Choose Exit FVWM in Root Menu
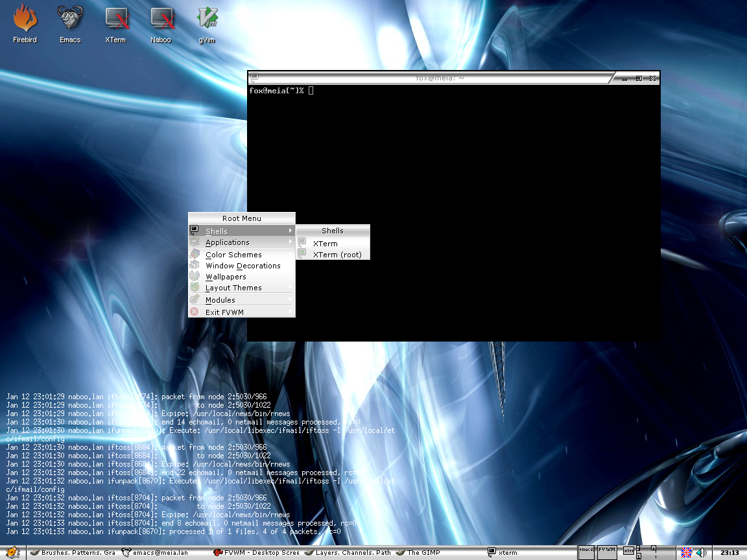Viewport: 747px width, 560px height. (x=241, y=312)
